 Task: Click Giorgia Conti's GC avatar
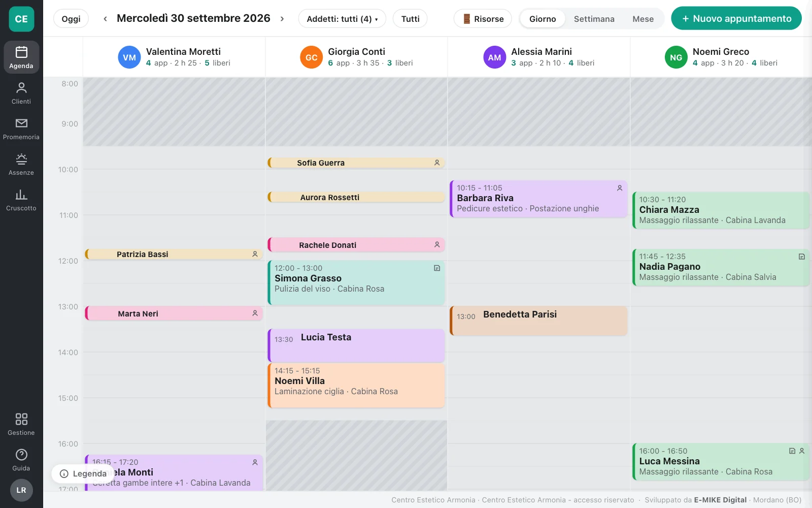click(x=311, y=57)
